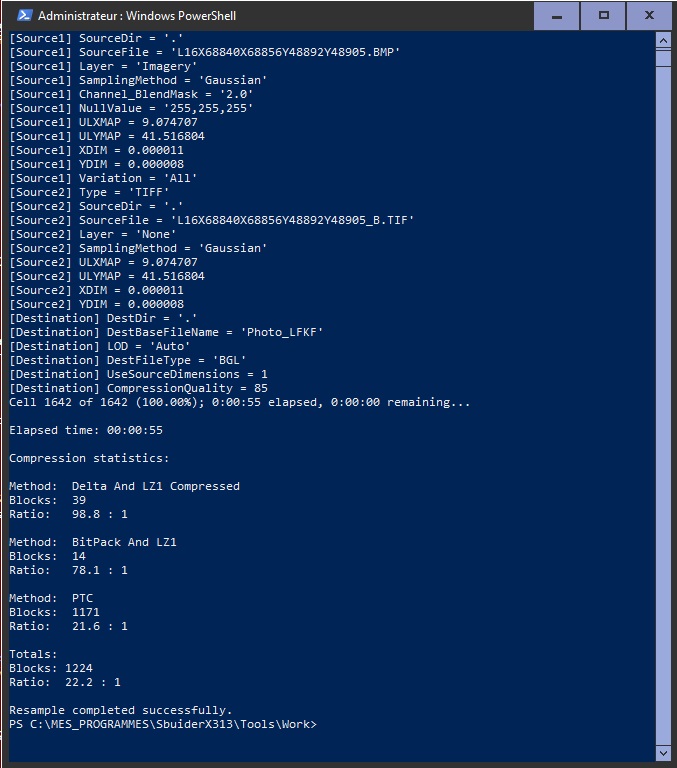This screenshot has height=768, width=677.
Task: Click the 'Compression statistics:' heading line
Action: [x=89, y=458]
